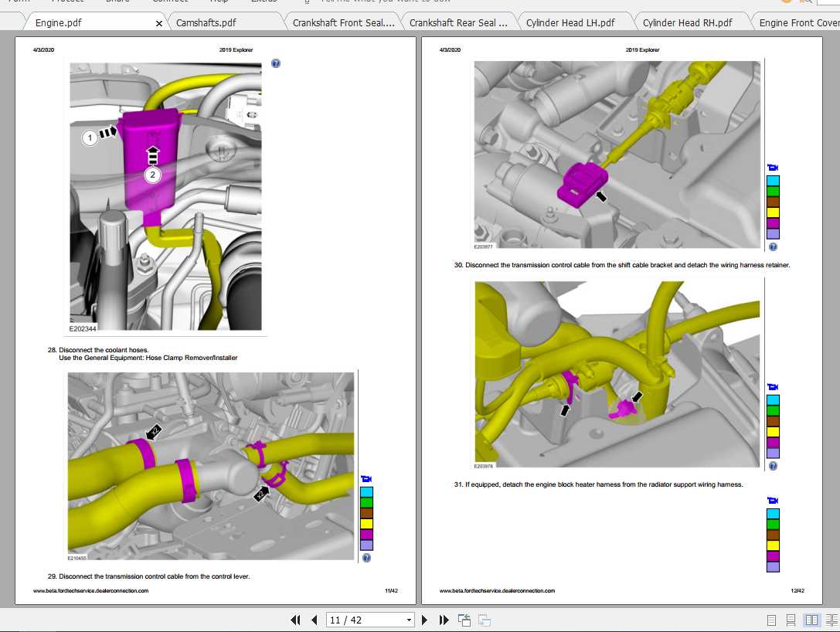Viewport: 840px width, 632px height.
Task: Go to the previous page
Action: (315, 620)
